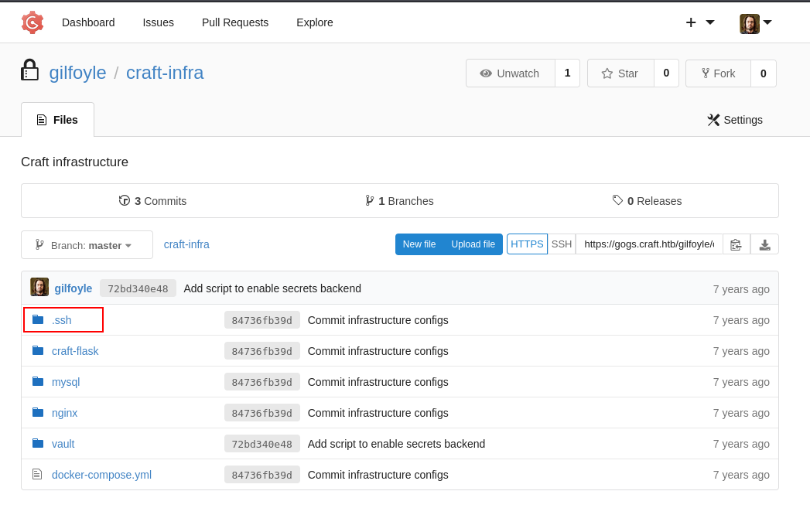Open the nginx folder
The height and width of the screenshot is (532, 810).
64,413
